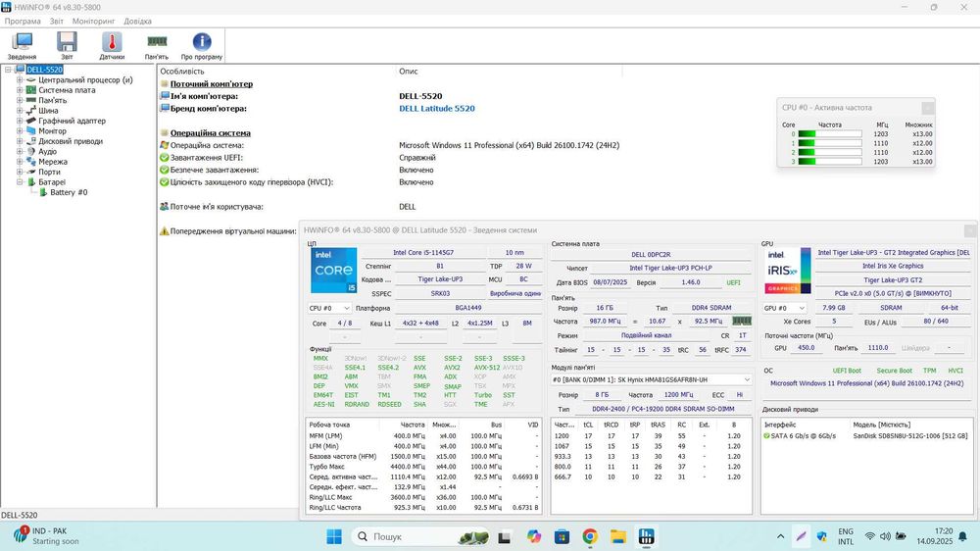Open the IND - PAK widget on the taskbar
Image resolution: width=980 pixels, height=551 pixels.
45,536
